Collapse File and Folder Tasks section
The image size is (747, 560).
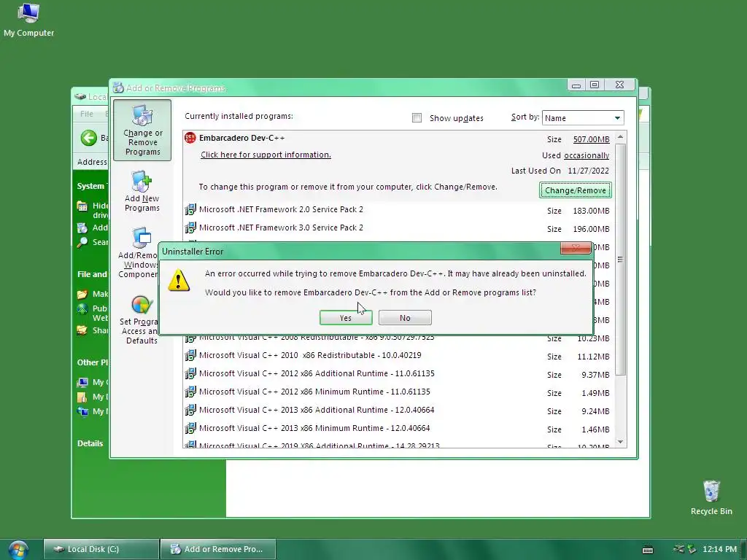click(x=93, y=274)
